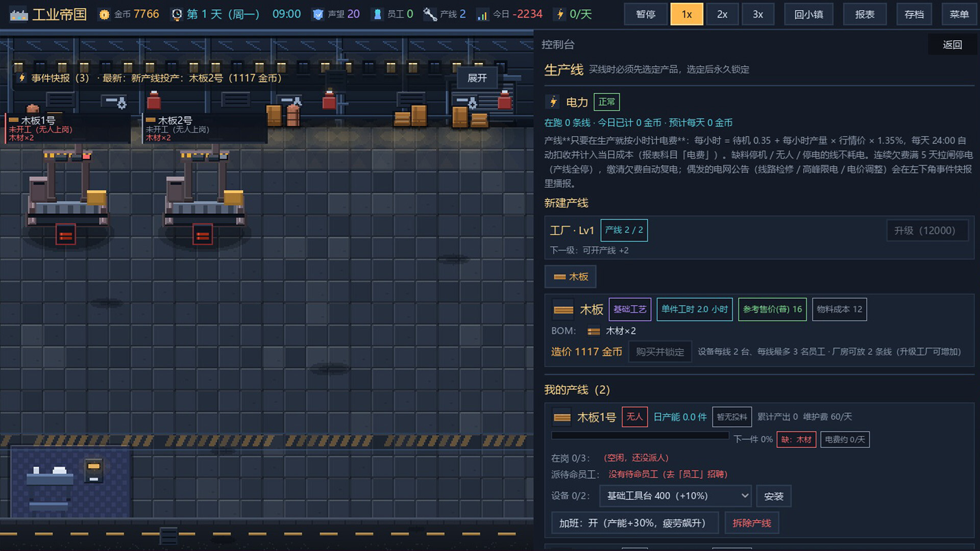Click the 产线 2 / 2 capacity badge
This screenshot has height=551, width=980.
(624, 231)
